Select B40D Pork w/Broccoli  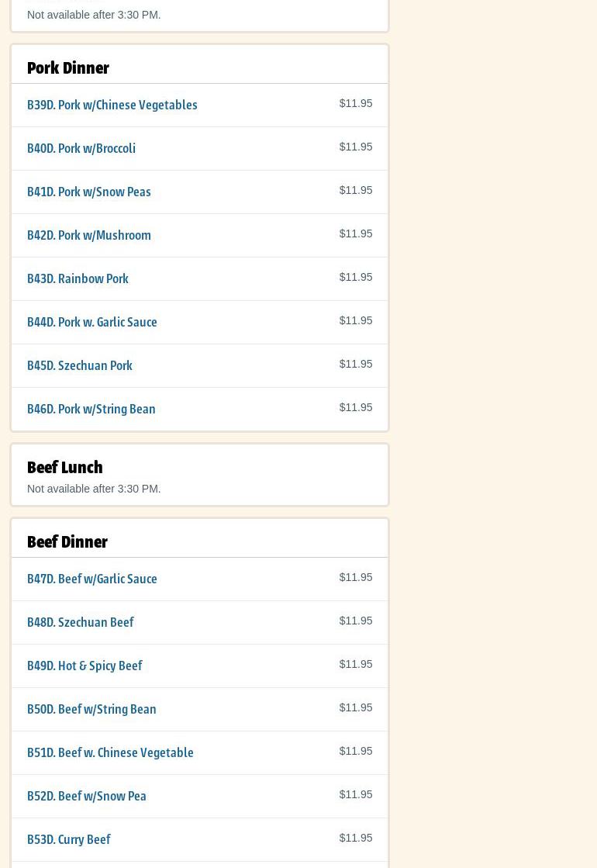click(81, 148)
